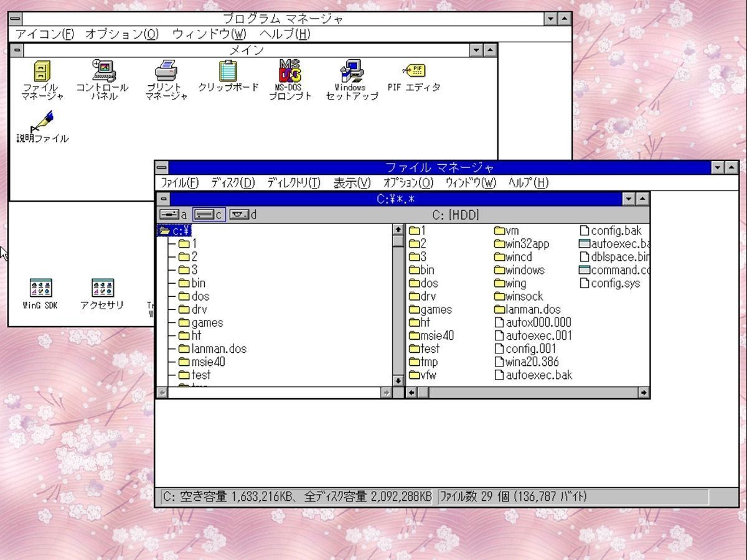Open オプション(O) menu in Program Manager
The width and height of the screenshot is (747, 560).
[122, 34]
